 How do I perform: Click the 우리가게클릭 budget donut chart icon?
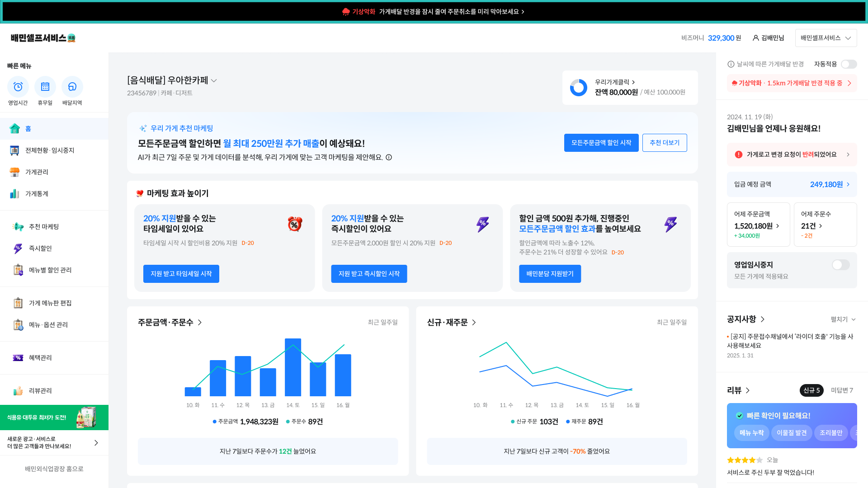tap(579, 88)
